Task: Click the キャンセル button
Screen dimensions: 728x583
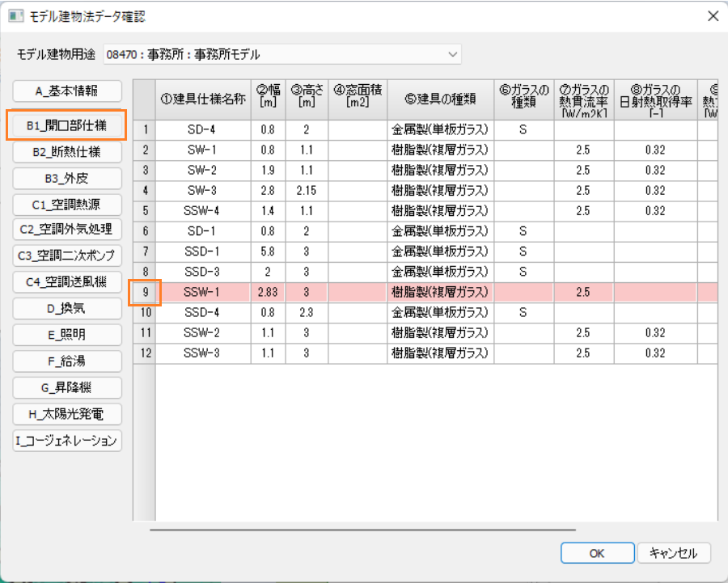Action: [x=674, y=553]
